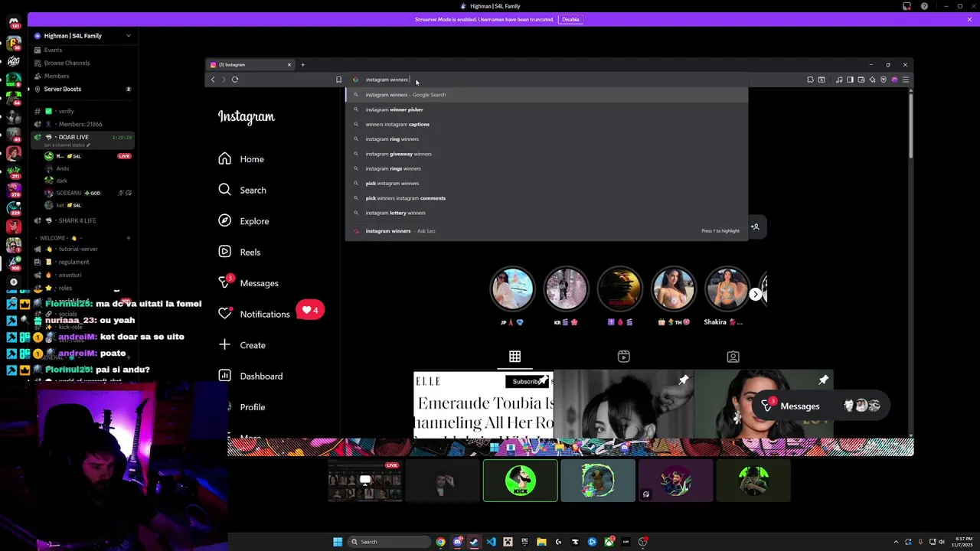Open Shakira story highlight
Image resolution: width=980 pixels, height=551 pixels.
point(727,289)
